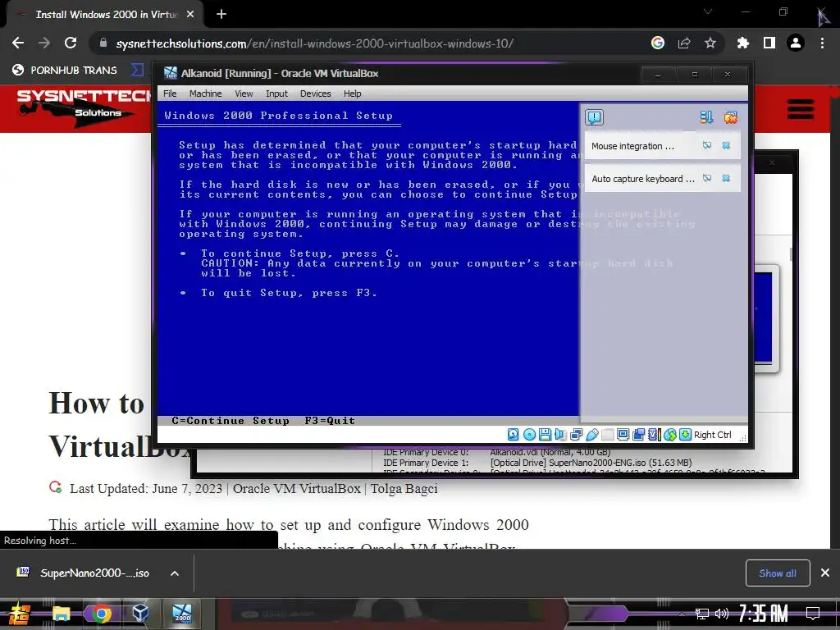Open the SuperNano2000 iso download item
The image size is (840, 630).
84,573
